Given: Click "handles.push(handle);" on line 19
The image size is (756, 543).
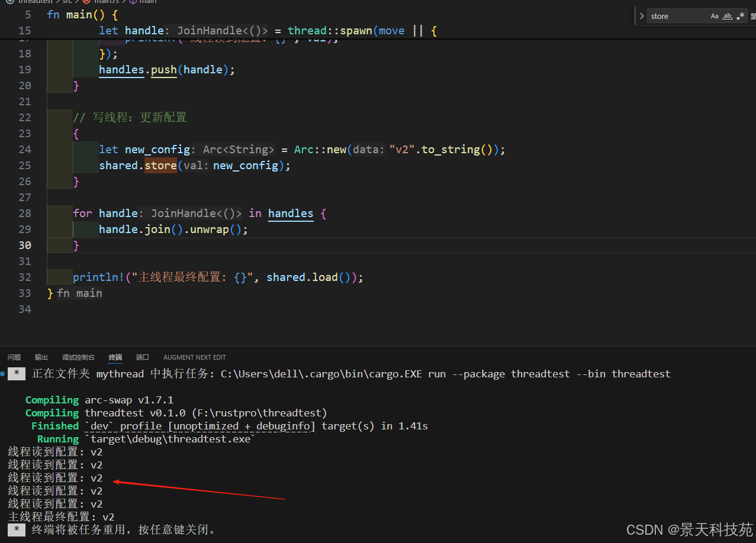Looking at the screenshot, I should 167,70.
